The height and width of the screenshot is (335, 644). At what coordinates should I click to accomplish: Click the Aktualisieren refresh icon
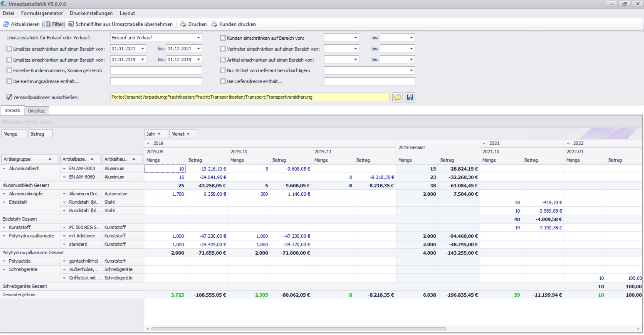(x=6, y=24)
